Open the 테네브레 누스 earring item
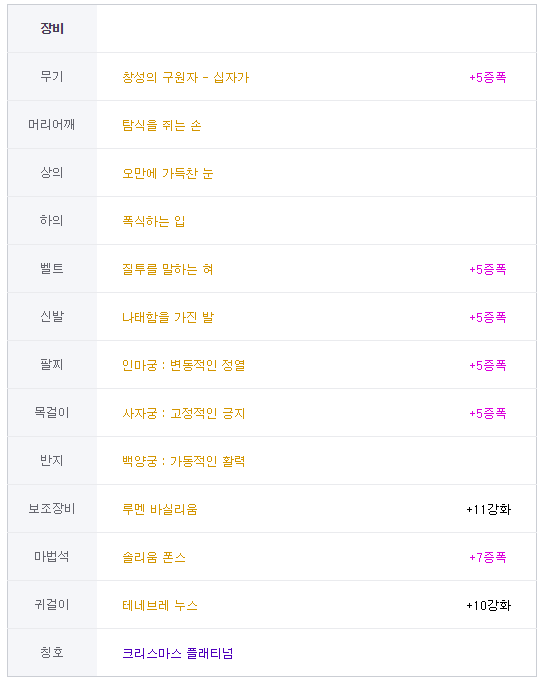Viewport: 543px width, 684px height. 160,605
